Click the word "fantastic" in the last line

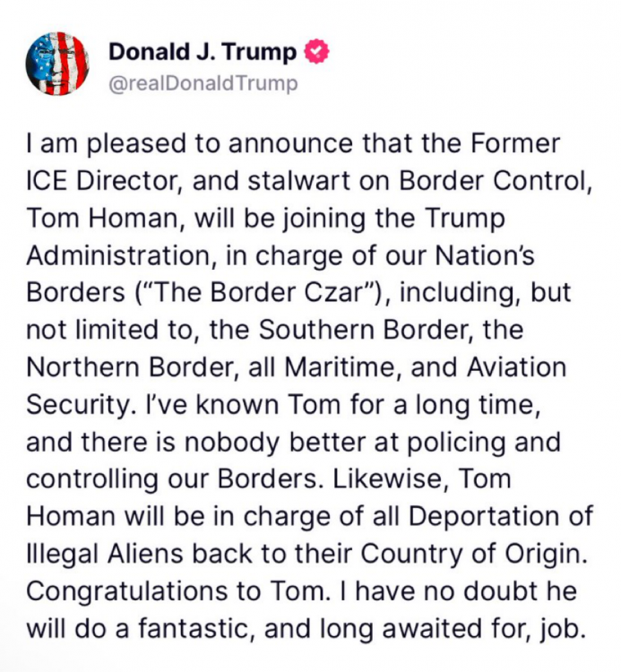click(x=187, y=628)
